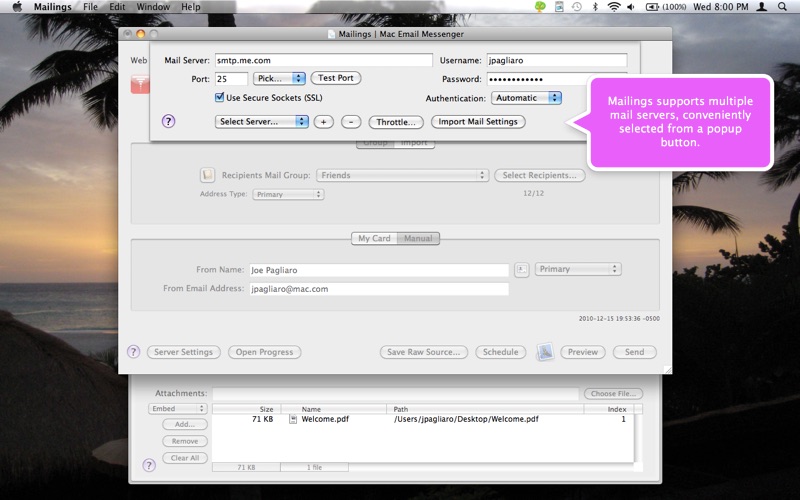800x500 pixels.
Task: Open the Primary dropdown beside From Name
Action: [x=578, y=269]
